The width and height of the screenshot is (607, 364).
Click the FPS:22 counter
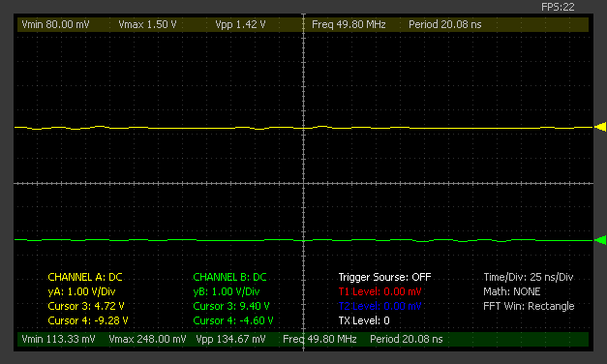point(558,7)
